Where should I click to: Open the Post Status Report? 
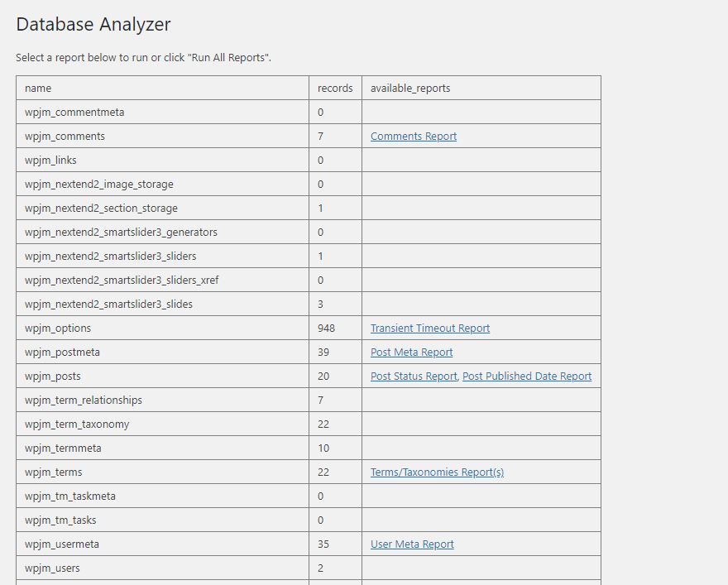click(x=414, y=376)
